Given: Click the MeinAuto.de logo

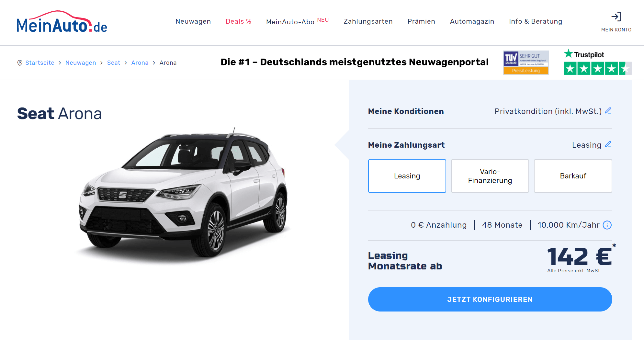Looking at the screenshot, I should [x=62, y=22].
